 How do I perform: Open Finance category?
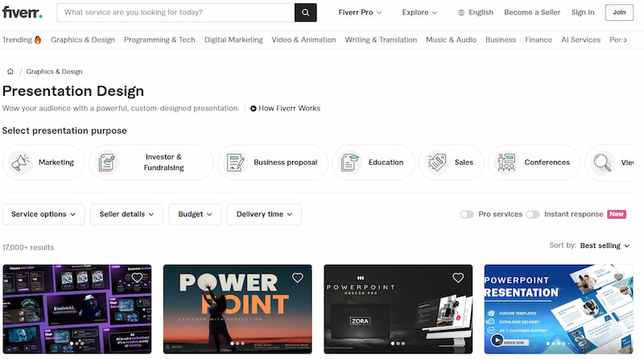click(x=539, y=39)
